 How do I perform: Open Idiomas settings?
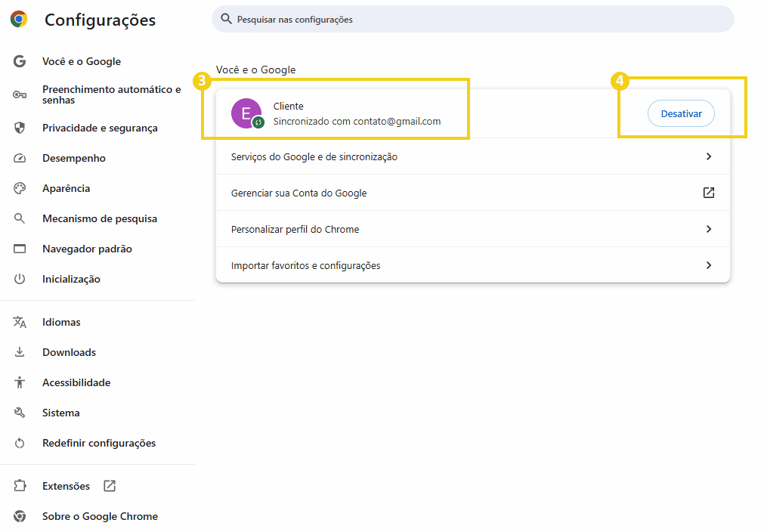pos(61,322)
